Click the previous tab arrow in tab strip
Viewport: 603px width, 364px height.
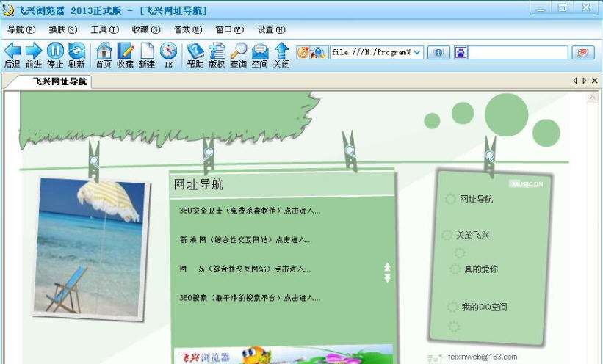point(575,81)
